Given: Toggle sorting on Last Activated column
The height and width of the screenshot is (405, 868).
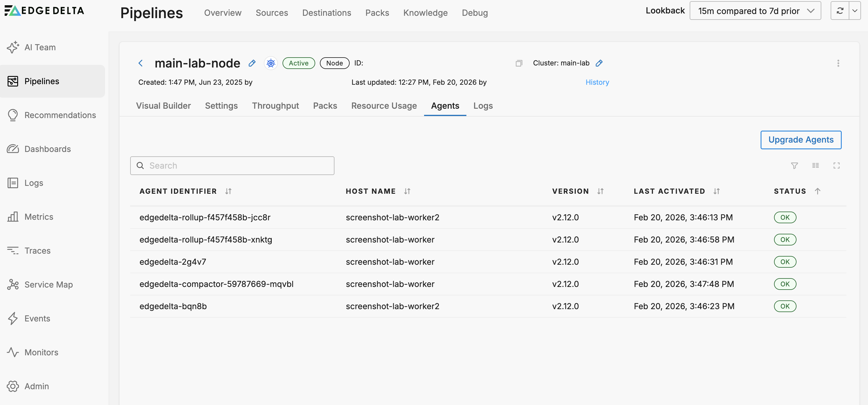Looking at the screenshot, I should coord(716,191).
